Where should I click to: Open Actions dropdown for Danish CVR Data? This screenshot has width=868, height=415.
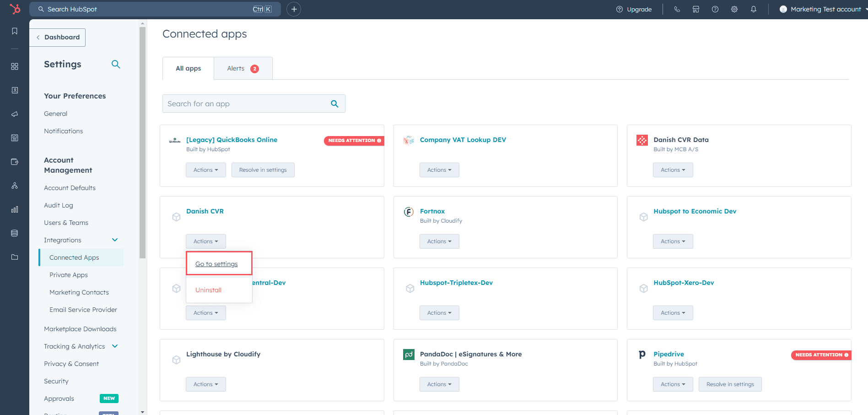click(x=673, y=170)
